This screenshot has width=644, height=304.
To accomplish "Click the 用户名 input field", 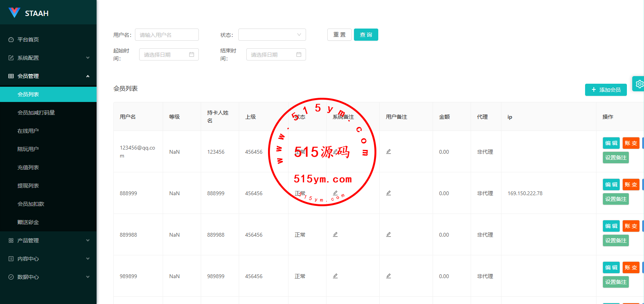I will 167,35.
